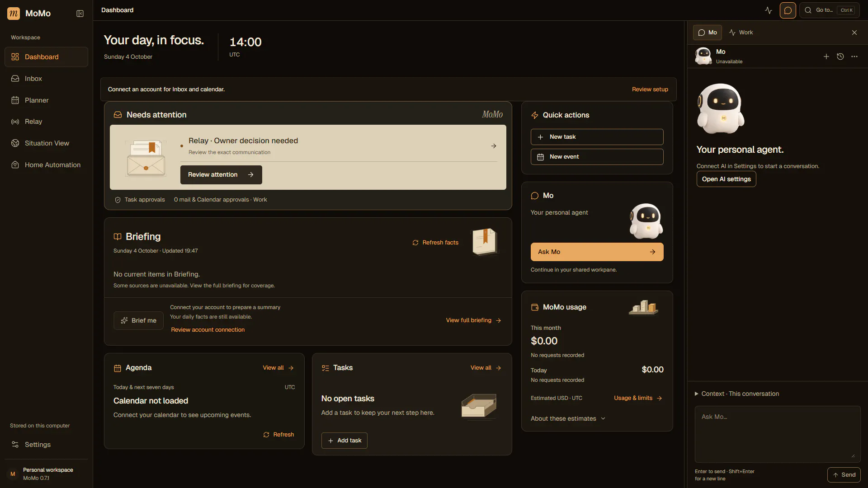Open the Personal workspace switcher
The width and height of the screenshot is (868, 488).
click(46, 474)
